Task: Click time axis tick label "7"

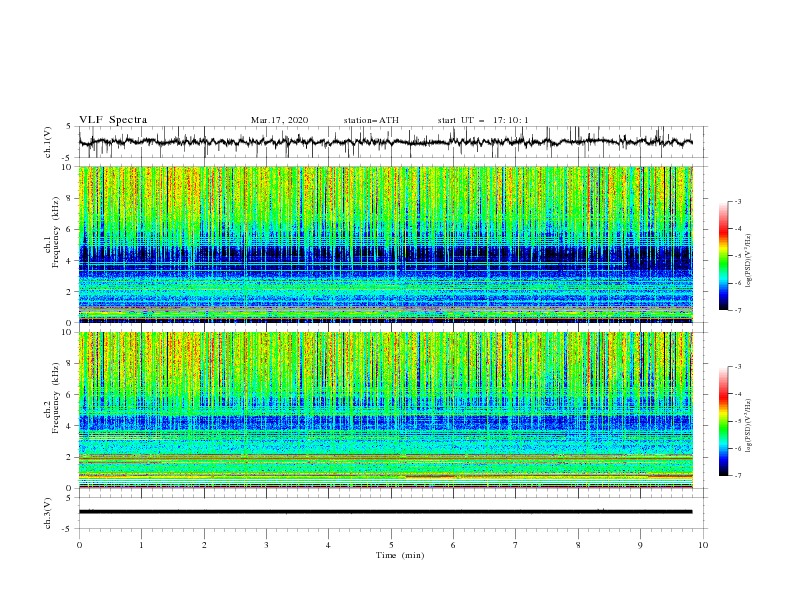Action: [516, 545]
